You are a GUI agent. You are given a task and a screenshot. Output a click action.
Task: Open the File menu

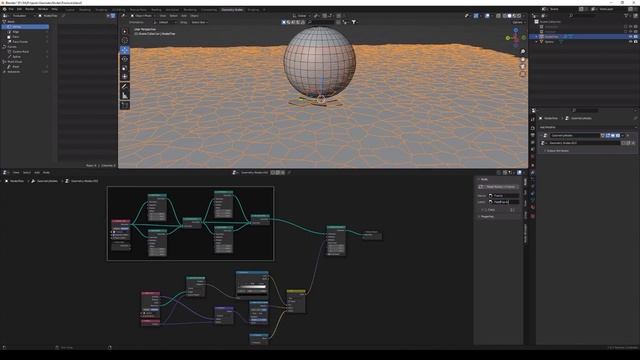(x=11, y=9)
